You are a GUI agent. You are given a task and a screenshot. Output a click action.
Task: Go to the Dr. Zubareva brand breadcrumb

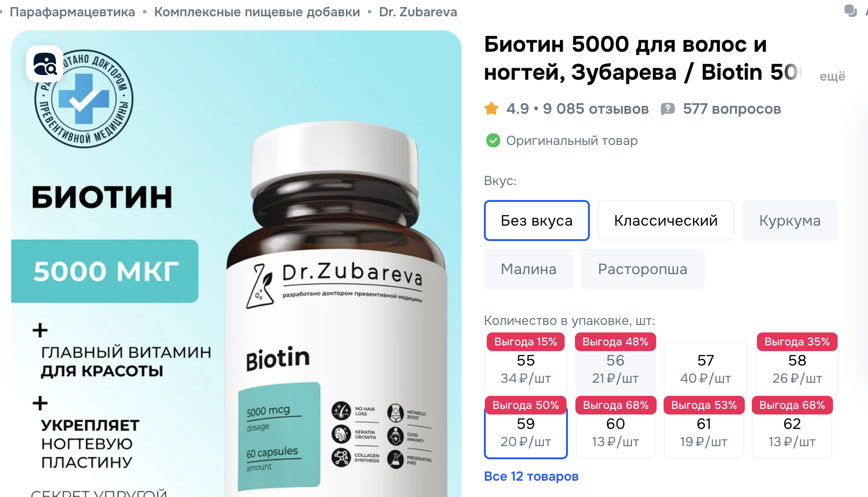click(418, 12)
